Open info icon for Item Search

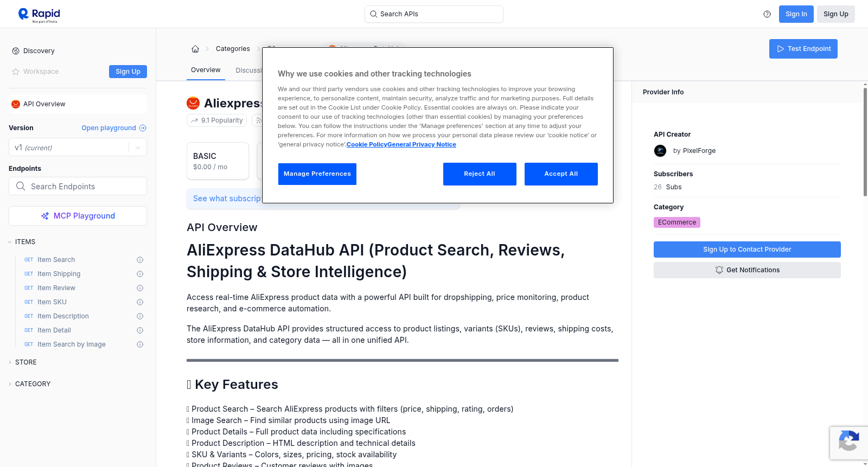[x=140, y=260]
